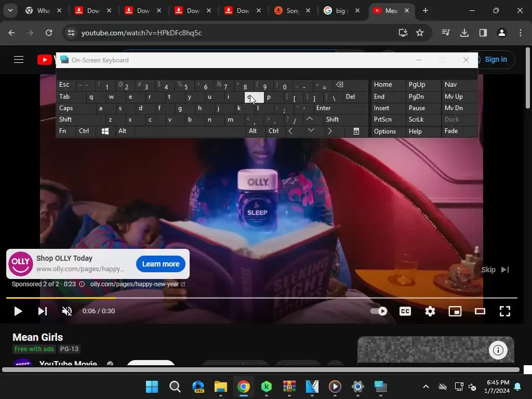Open the YouTube hamburger guide menu

[x=19, y=60]
